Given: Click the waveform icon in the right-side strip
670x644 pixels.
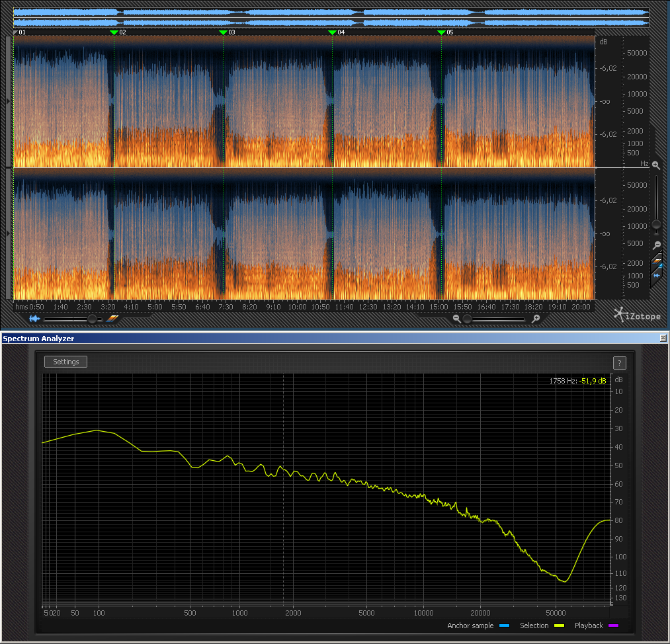Looking at the screenshot, I should click(x=657, y=275).
